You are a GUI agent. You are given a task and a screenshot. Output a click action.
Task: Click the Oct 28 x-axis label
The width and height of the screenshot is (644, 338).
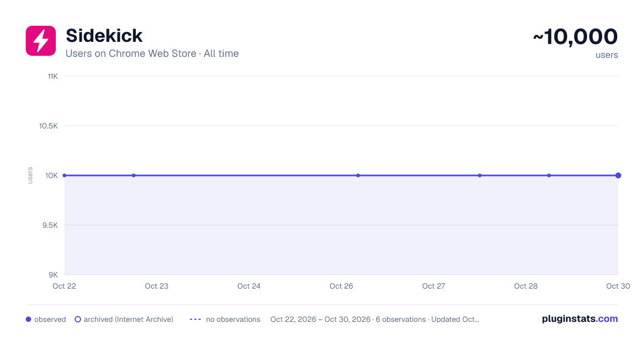(526, 286)
